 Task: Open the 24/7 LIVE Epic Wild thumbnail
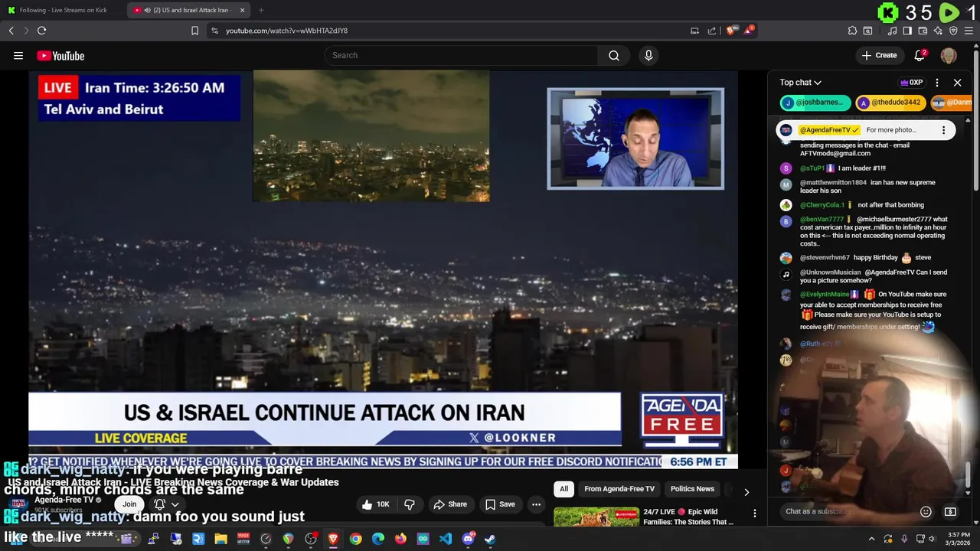click(x=596, y=517)
